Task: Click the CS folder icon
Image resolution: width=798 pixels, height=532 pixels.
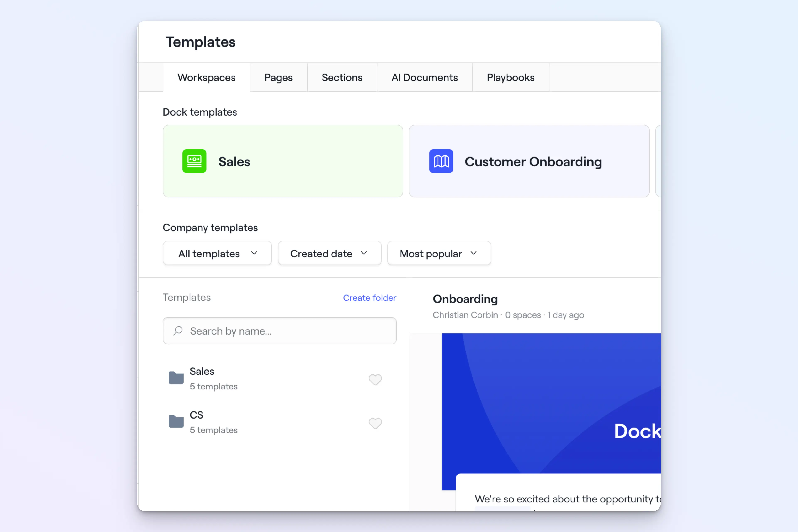Action: coord(176,421)
